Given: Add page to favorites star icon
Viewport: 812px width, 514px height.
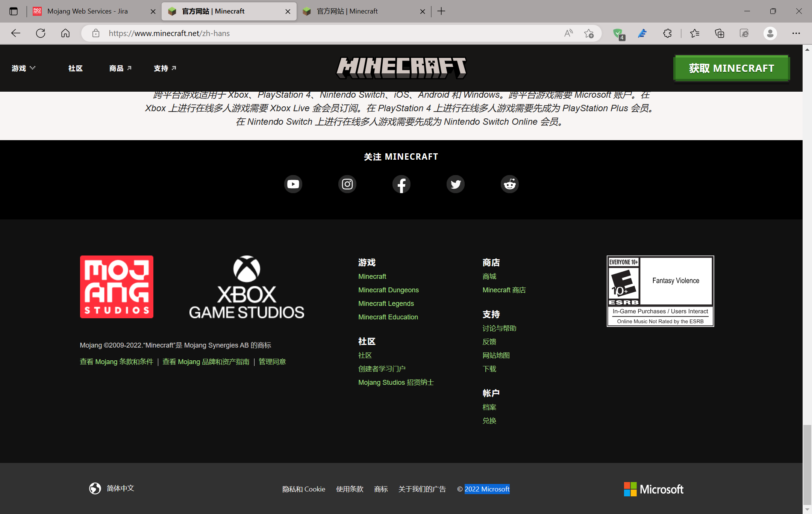Looking at the screenshot, I should (x=589, y=33).
